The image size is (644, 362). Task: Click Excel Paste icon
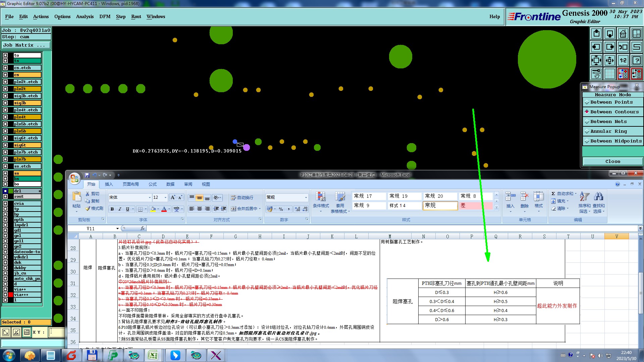76,196
